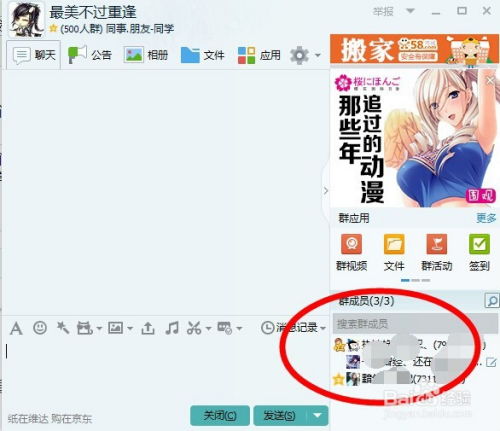Open the 签到 check-in app
Image resolution: width=500 pixels, height=431 pixels.
tap(479, 253)
